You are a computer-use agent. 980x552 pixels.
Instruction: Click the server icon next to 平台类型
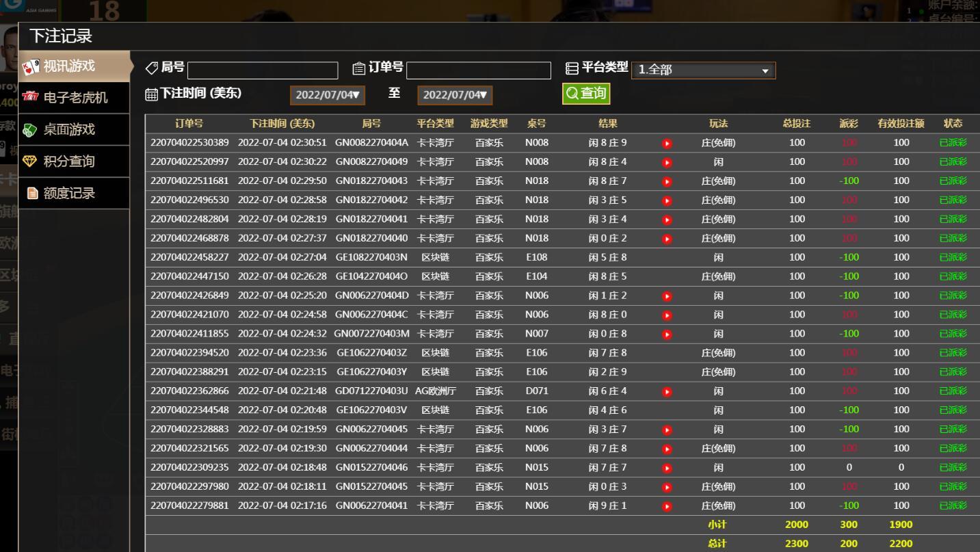pos(572,68)
